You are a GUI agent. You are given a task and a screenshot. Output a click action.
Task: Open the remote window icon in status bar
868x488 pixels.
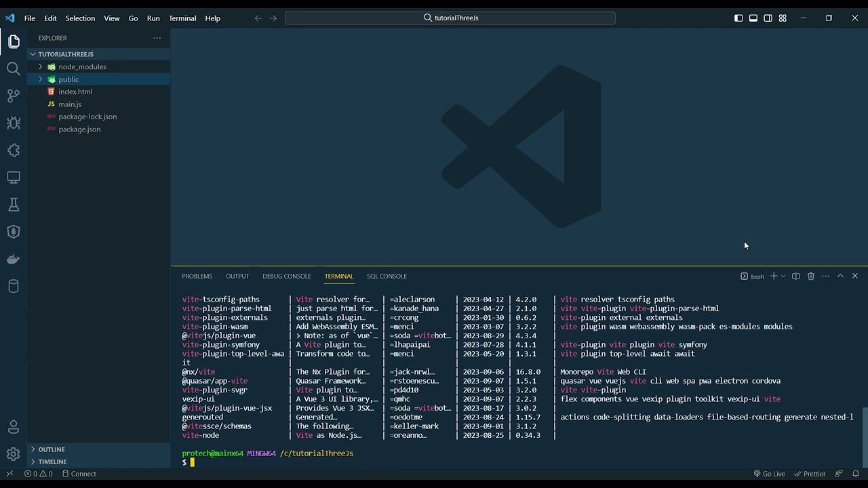click(9, 474)
